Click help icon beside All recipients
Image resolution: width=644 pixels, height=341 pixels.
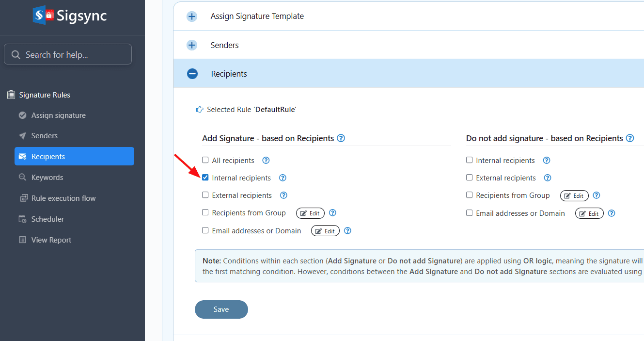coord(266,161)
